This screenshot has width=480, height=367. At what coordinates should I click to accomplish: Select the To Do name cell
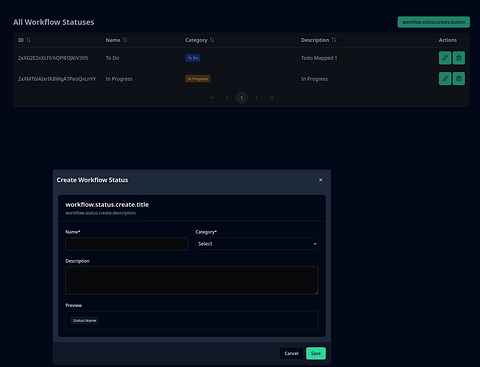pos(112,58)
